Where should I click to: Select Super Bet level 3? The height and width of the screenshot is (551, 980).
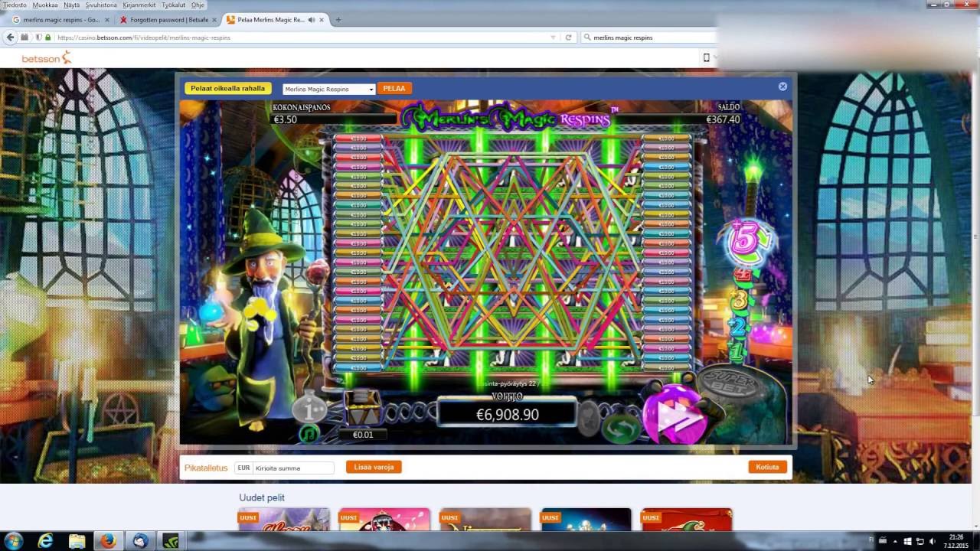739,300
